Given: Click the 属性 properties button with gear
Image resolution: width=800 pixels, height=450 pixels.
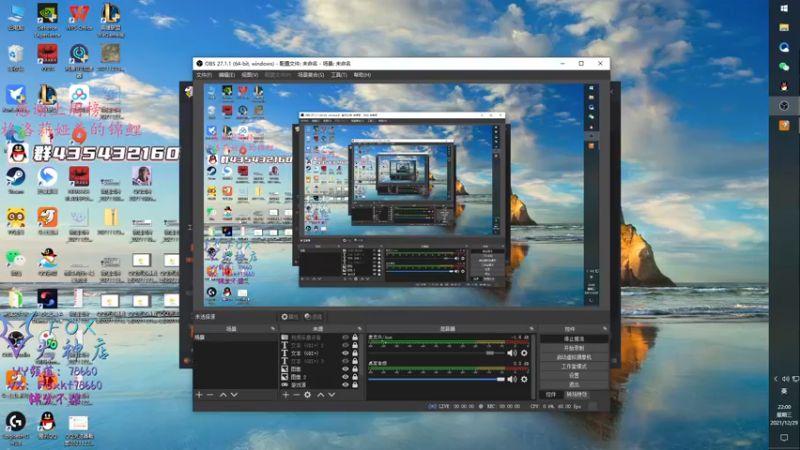Looking at the screenshot, I should coord(290,317).
